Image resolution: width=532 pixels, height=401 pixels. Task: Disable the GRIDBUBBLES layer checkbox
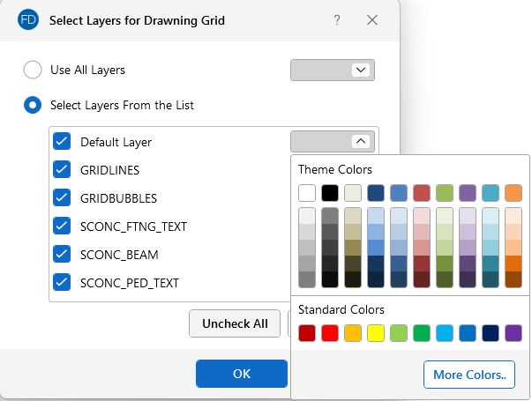[x=62, y=197]
